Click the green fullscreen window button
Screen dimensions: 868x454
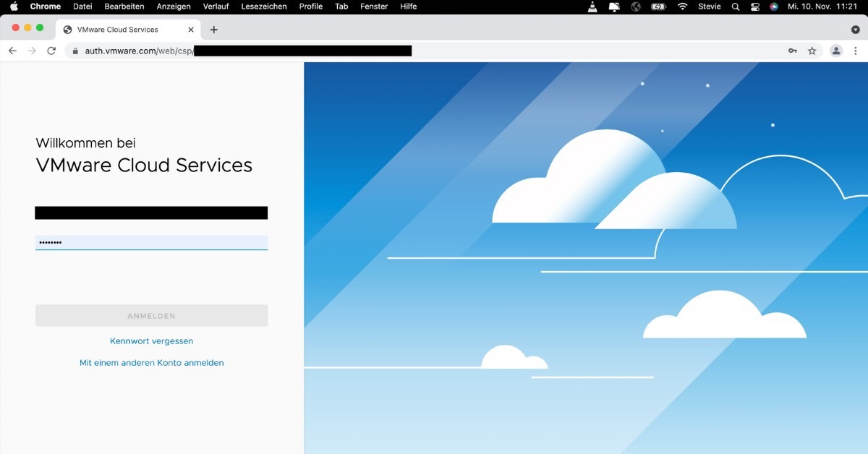[x=40, y=27]
